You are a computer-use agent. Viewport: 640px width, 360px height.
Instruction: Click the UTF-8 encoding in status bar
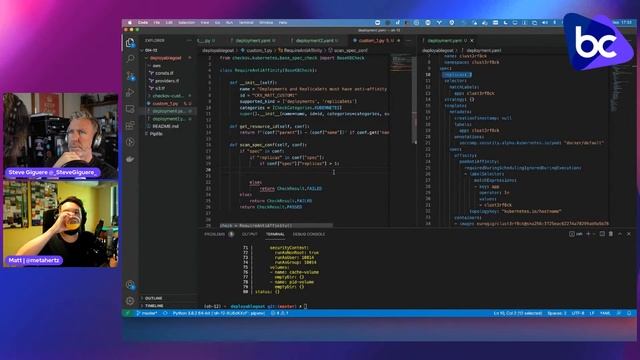tap(578, 313)
